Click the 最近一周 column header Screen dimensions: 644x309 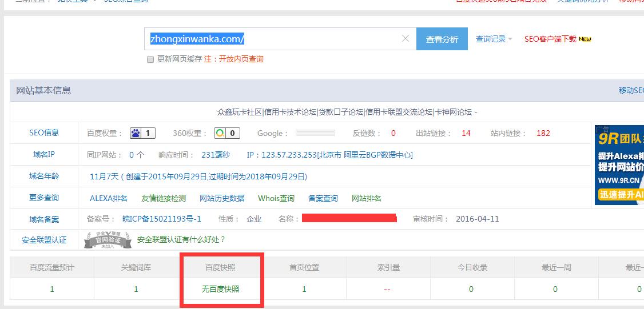tap(556, 267)
